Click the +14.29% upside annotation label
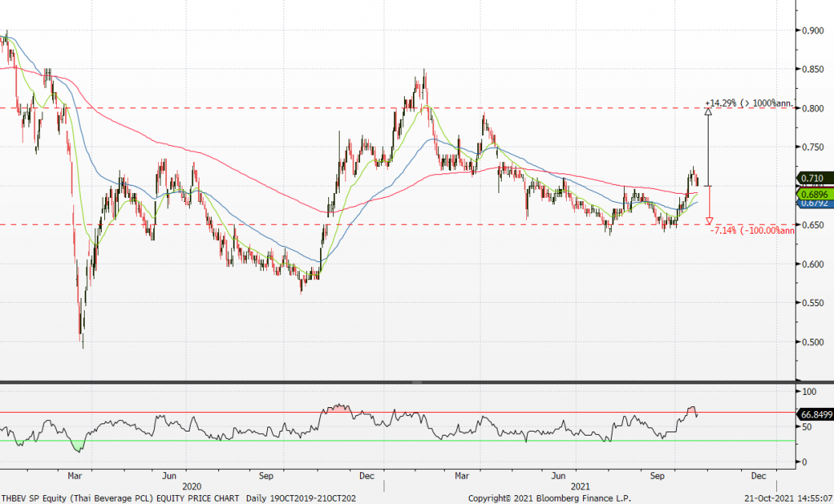Screen dimensions: 834x504 pos(750,103)
